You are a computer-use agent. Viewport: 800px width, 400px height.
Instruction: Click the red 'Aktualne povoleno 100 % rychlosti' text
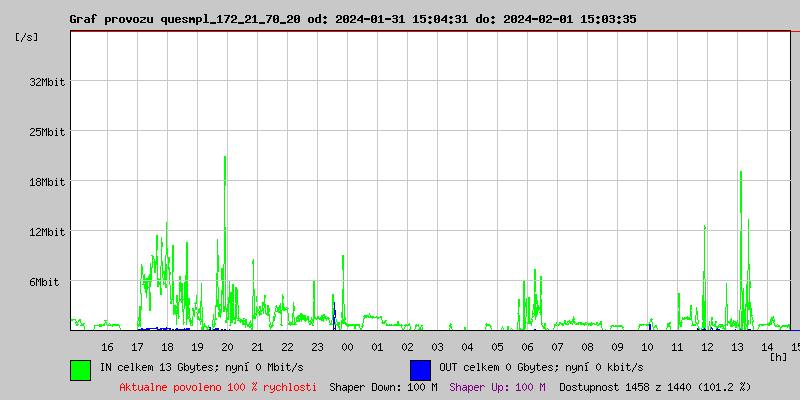point(218,387)
